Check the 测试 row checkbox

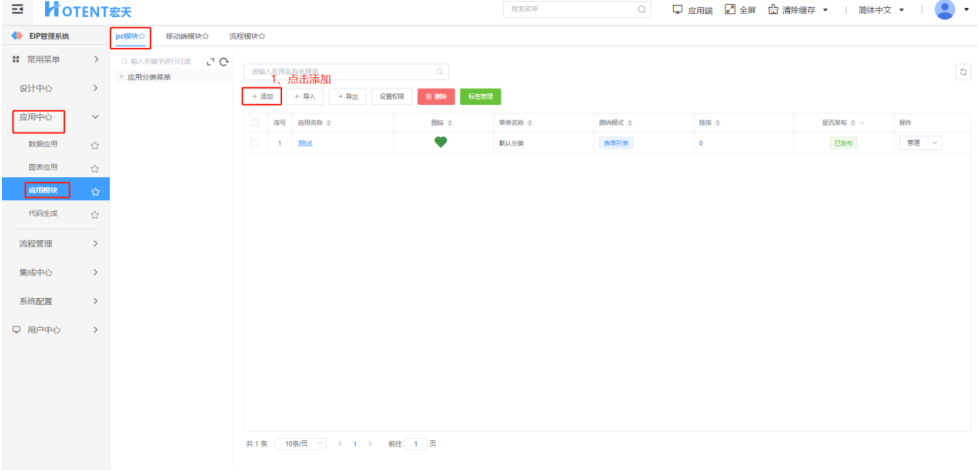click(255, 143)
